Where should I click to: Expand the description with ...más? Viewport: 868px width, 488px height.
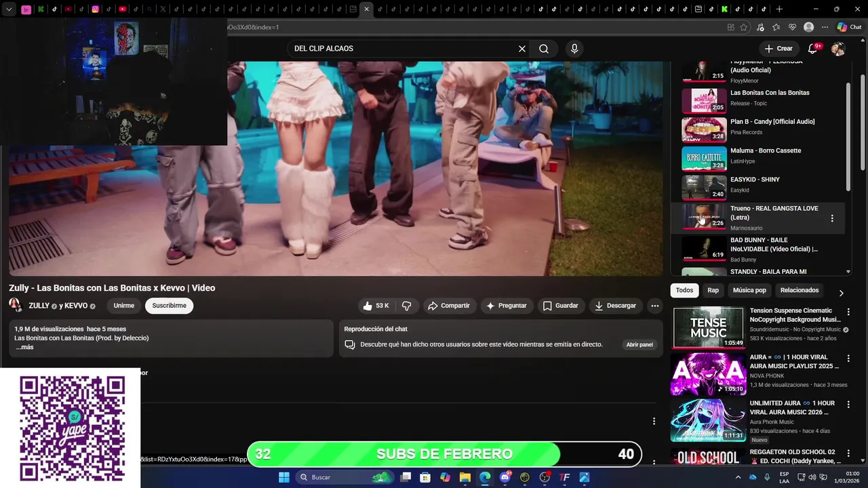click(x=25, y=347)
